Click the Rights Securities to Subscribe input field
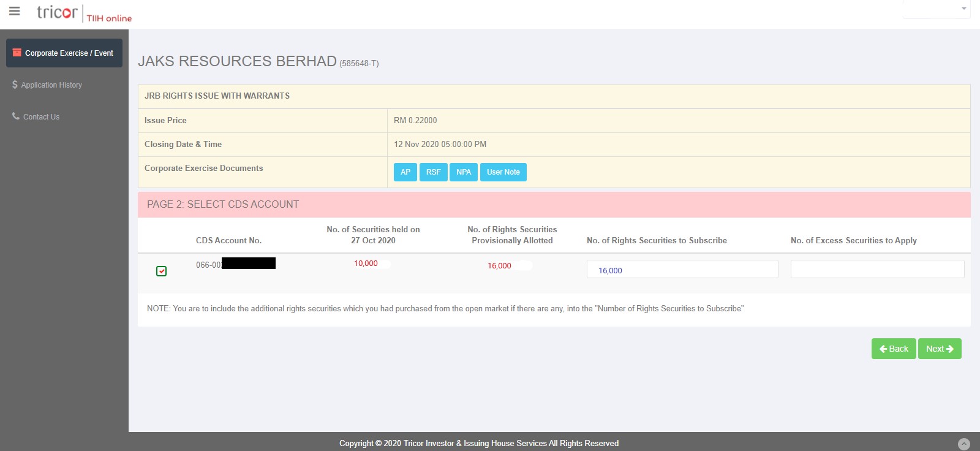The image size is (980, 451). click(682, 269)
